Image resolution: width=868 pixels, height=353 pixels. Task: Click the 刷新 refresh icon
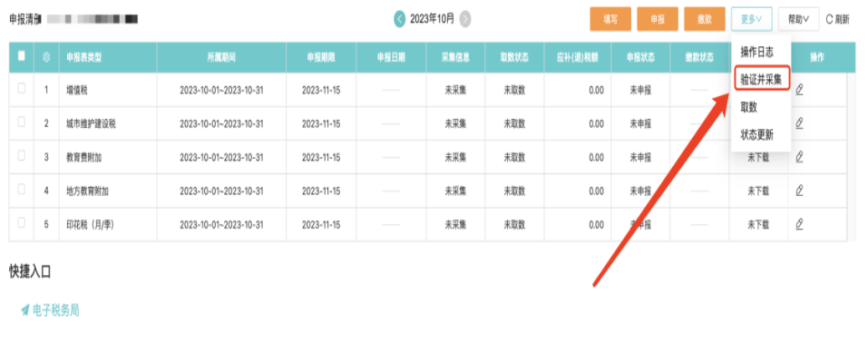pyautogui.click(x=829, y=19)
